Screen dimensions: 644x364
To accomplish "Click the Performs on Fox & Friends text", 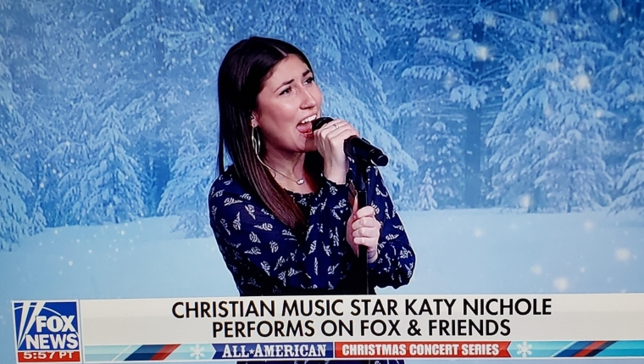I will [x=362, y=328].
